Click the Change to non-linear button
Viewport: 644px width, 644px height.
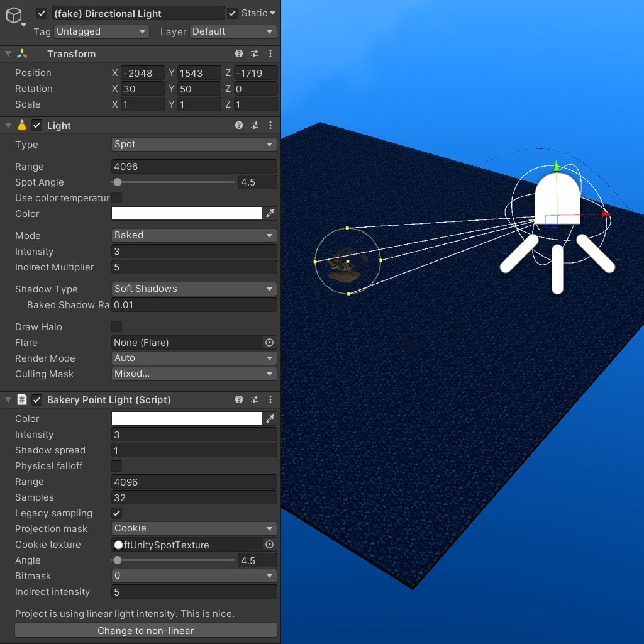[146, 630]
